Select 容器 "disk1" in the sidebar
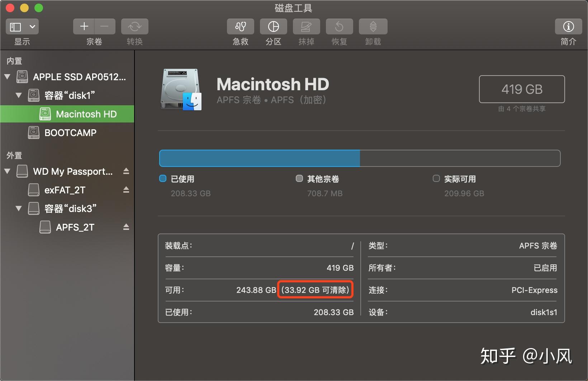The image size is (588, 381). point(67,95)
